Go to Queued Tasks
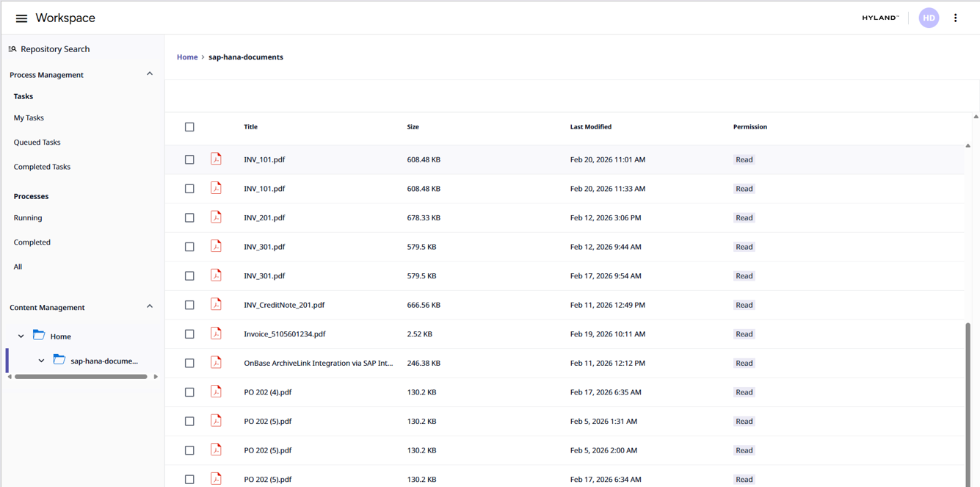The image size is (980, 487). pos(37,143)
